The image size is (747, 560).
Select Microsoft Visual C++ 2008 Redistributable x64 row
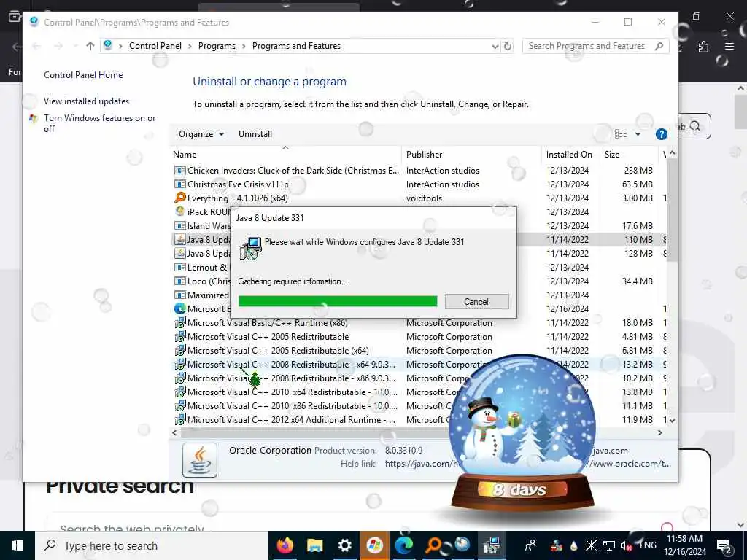pos(291,365)
